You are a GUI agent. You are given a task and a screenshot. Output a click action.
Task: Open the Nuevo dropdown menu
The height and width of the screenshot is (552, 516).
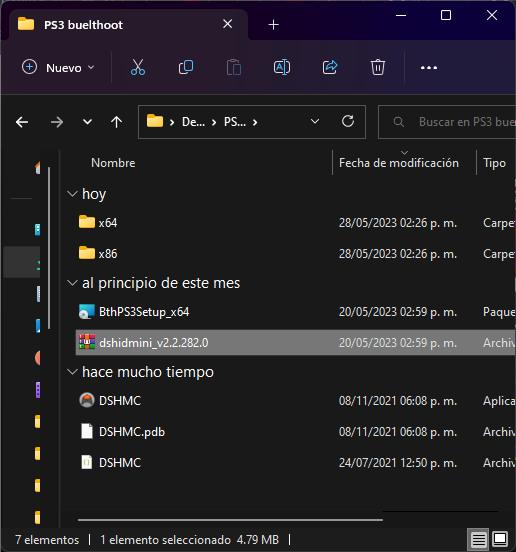58,67
